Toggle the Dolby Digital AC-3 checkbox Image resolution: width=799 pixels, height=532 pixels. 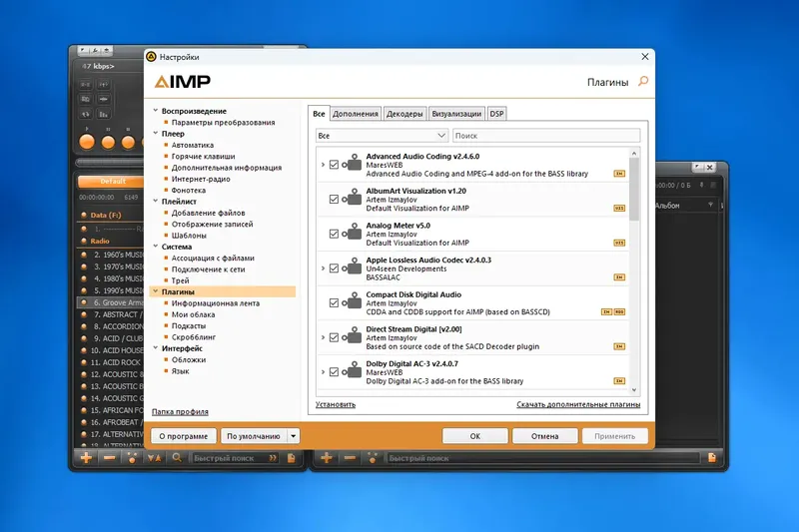coord(334,372)
